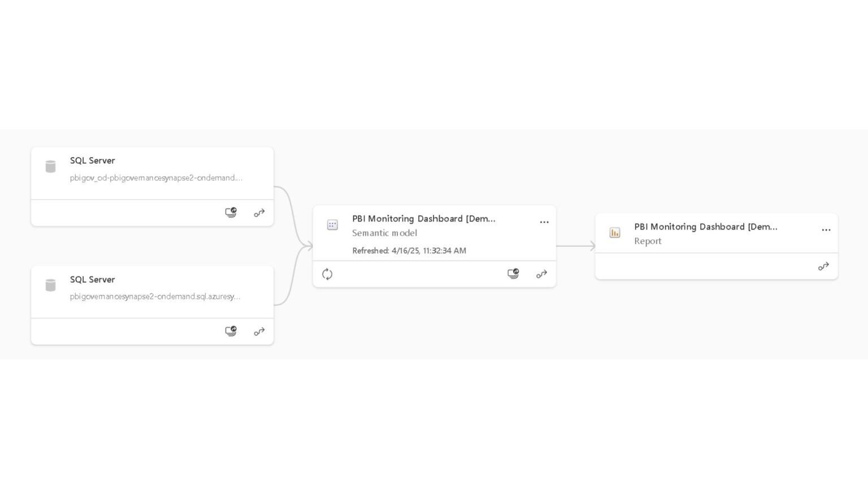Click the report chart icon on the Report card
Image resolution: width=868 pixels, height=488 pixels.
[x=614, y=232]
